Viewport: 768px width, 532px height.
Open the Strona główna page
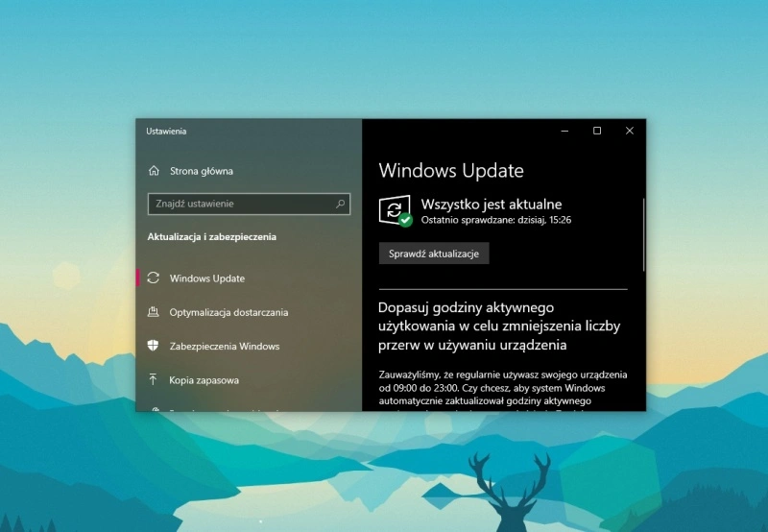pos(202,171)
